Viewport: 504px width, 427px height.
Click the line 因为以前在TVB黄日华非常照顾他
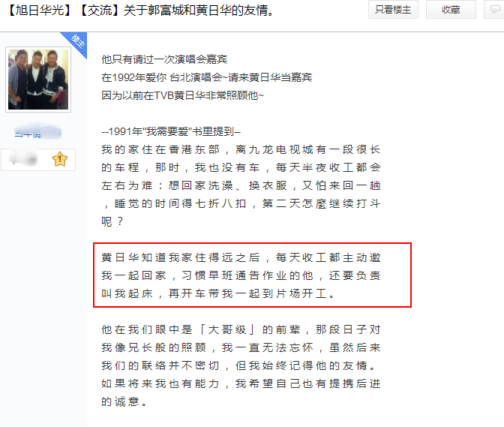click(182, 95)
